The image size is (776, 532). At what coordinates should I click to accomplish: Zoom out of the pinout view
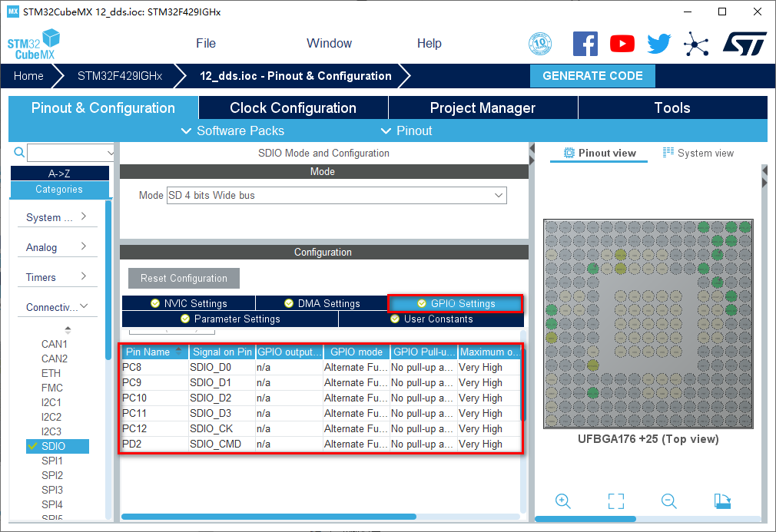[669, 501]
